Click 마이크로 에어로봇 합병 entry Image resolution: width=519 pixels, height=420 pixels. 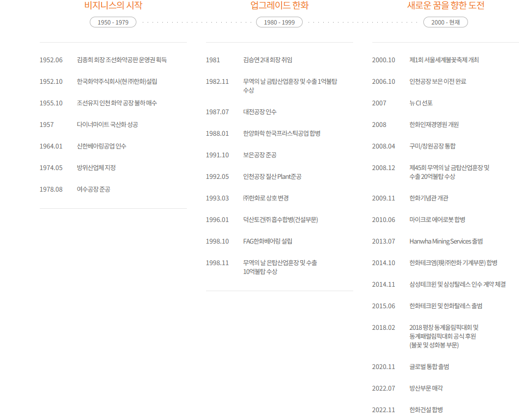point(437,220)
